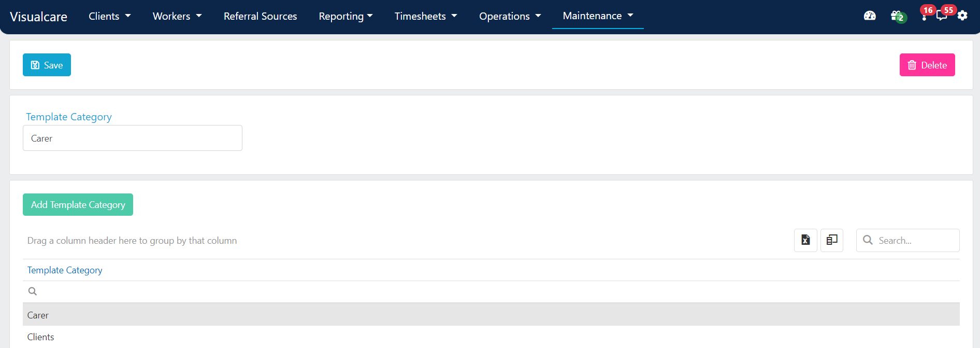Expand the Operations menu

510,16
